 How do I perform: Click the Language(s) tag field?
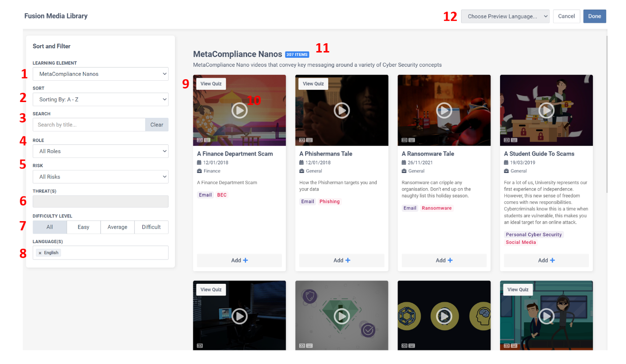[101, 253]
